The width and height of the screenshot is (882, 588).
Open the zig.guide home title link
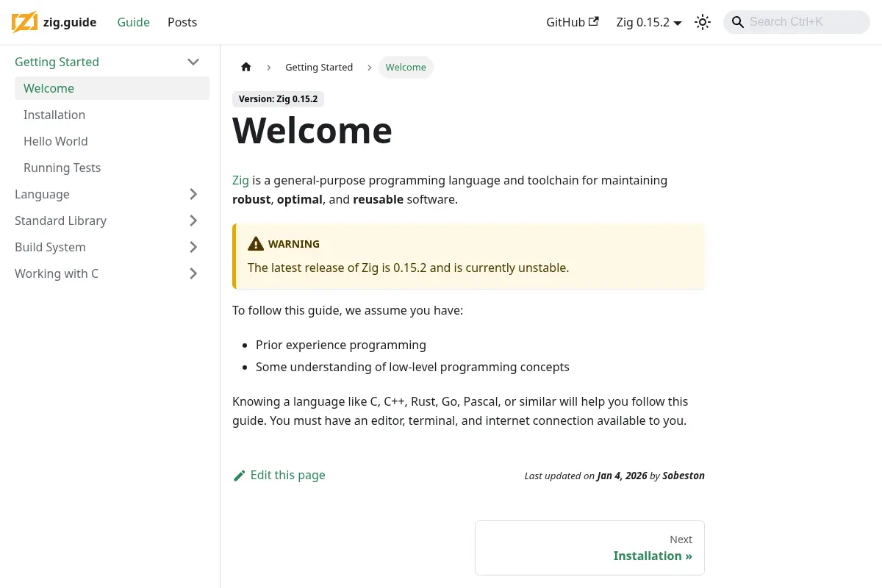[70, 22]
